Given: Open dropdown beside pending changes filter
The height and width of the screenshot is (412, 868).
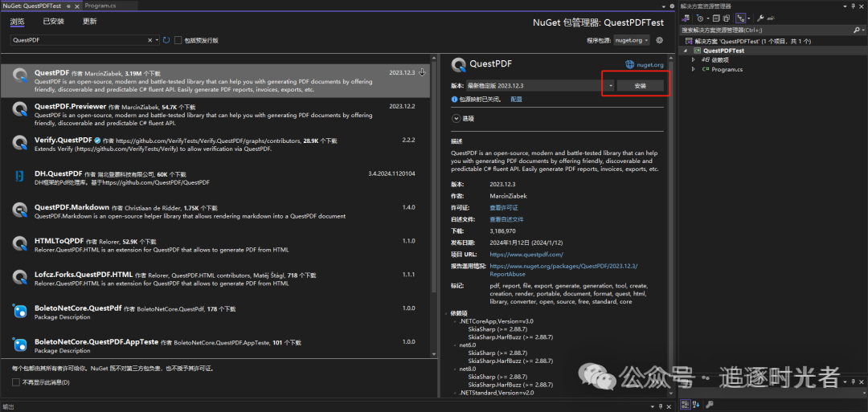Looking at the screenshot, I should [708, 18].
